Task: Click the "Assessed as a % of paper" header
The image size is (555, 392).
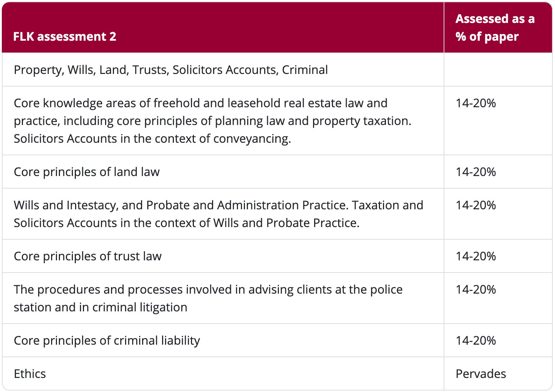Action: 495,28
